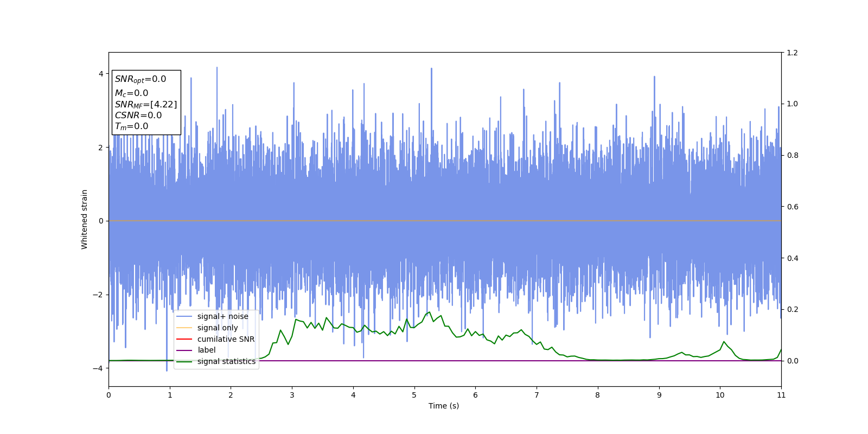Click the red cumilative SNR legend line
The width and height of the screenshot is (868, 434).
point(184,339)
